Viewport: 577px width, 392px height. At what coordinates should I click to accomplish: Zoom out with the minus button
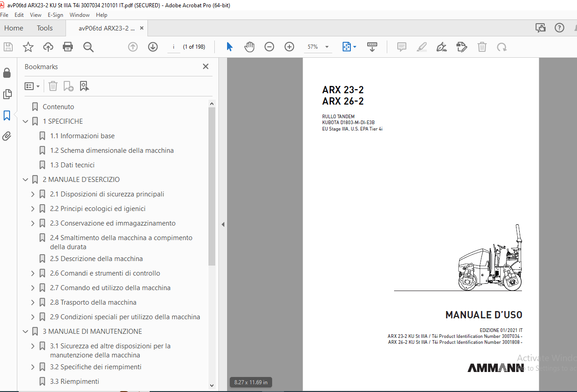click(x=269, y=47)
